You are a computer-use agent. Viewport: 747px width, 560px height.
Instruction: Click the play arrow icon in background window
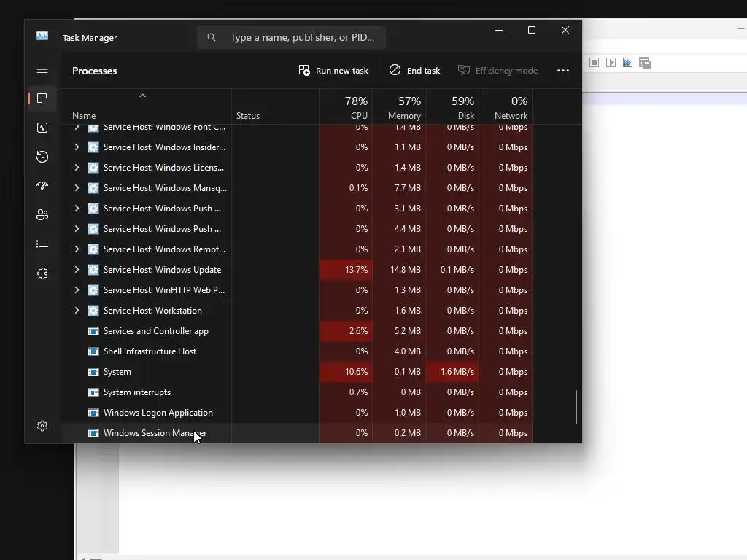[x=611, y=63]
